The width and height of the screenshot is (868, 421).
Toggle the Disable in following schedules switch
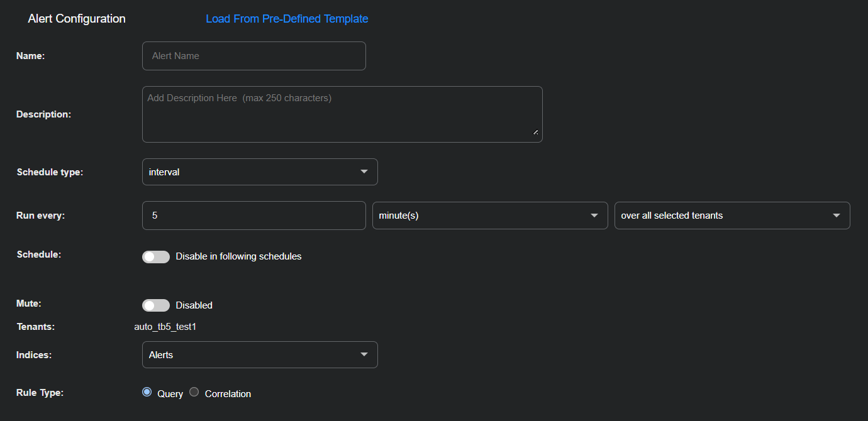[x=156, y=256]
